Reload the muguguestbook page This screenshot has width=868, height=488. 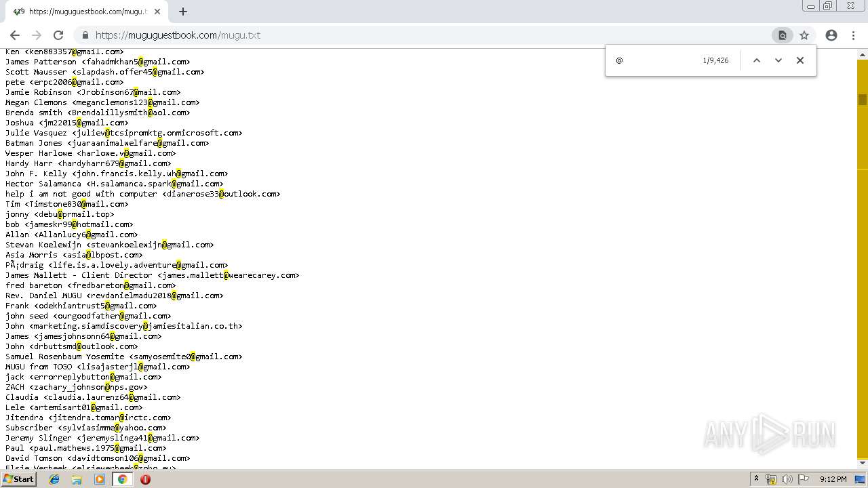pos(58,35)
